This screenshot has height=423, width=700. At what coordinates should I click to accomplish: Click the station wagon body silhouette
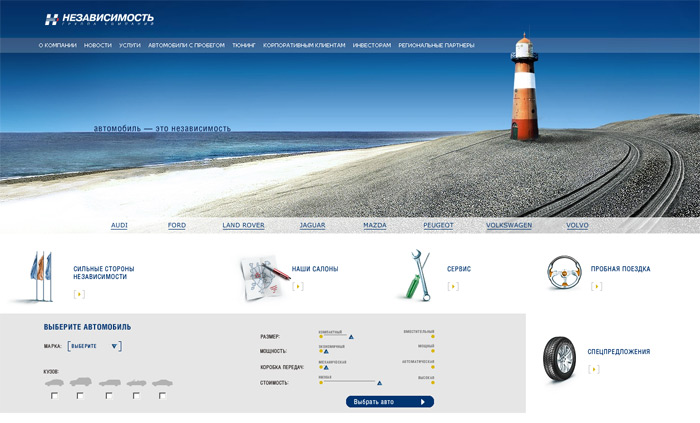tap(110, 383)
